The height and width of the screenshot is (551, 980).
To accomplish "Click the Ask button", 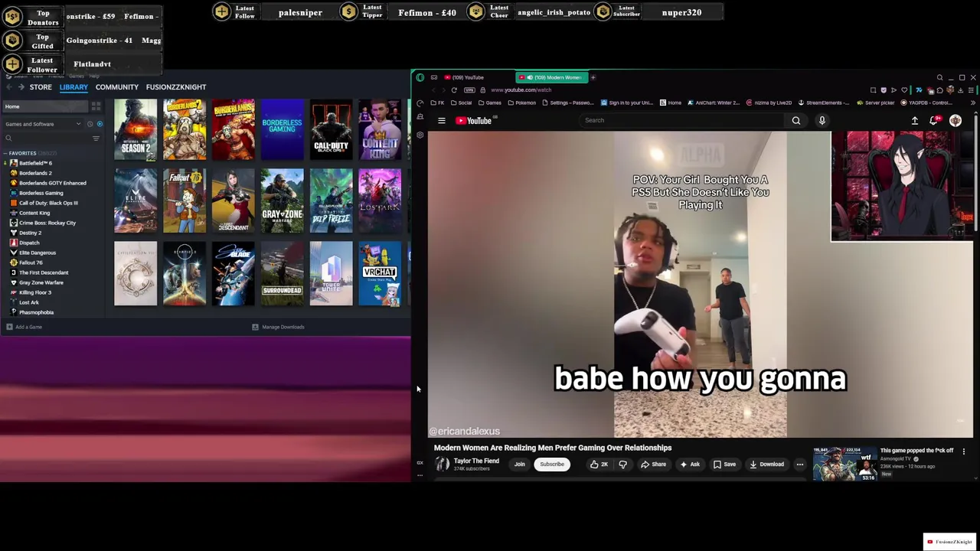I will 690,465.
